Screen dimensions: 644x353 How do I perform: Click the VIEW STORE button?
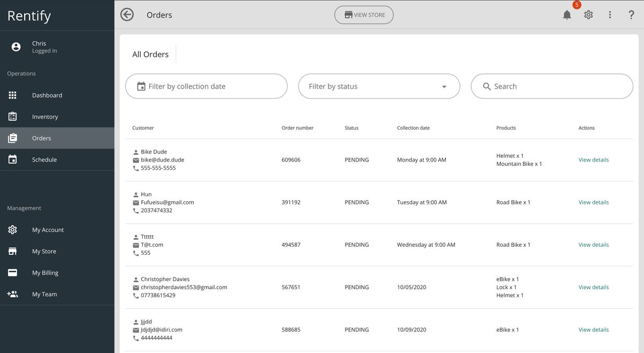[x=364, y=14]
